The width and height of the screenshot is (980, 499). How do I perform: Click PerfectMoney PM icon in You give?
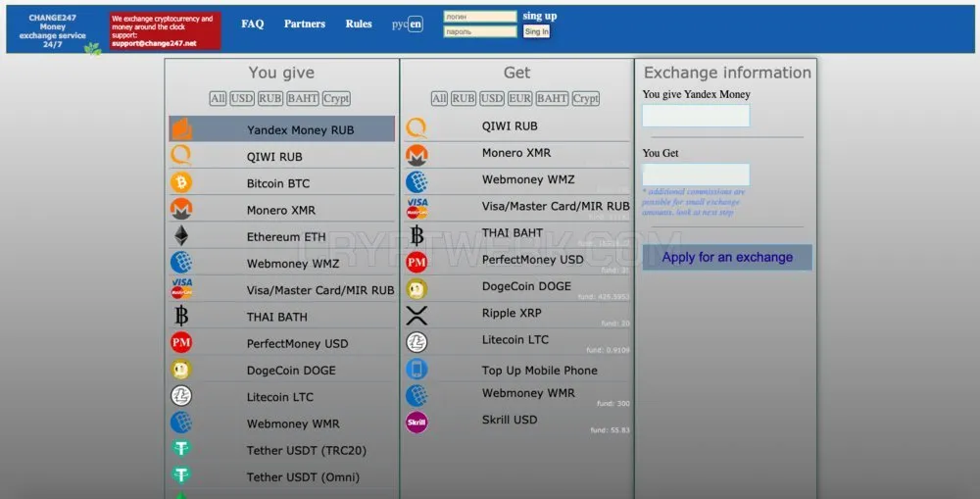coord(181,343)
